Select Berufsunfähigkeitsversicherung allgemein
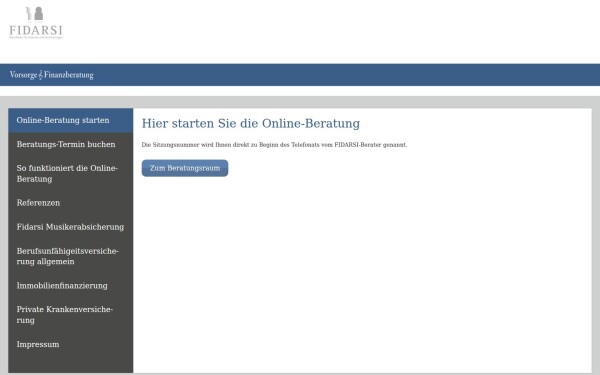The image size is (600, 375). [70, 256]
